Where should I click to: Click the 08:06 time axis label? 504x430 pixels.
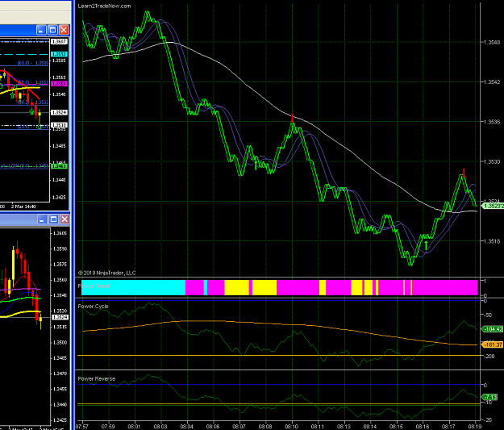(x=213, y=427)
